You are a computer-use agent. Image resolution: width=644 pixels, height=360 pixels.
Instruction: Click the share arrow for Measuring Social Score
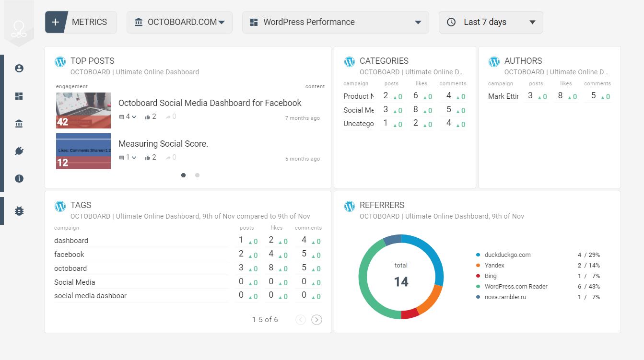pyautogui.click(x=168, y=157)
